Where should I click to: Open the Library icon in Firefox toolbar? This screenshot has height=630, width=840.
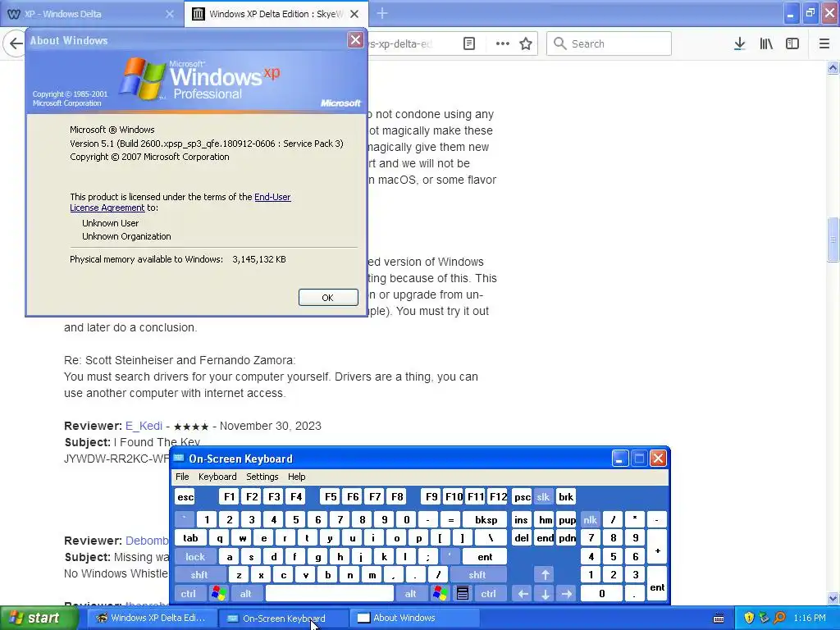pyautogui.click(x=766, y=44)
